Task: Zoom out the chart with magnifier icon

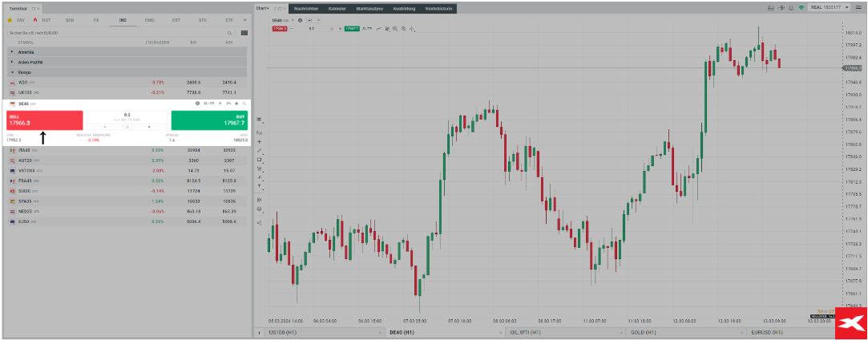Action: (395, 29)
